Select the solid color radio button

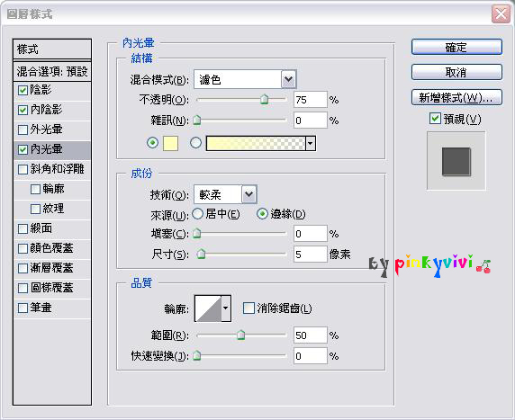pyautogui.click(x=152, y=143)
